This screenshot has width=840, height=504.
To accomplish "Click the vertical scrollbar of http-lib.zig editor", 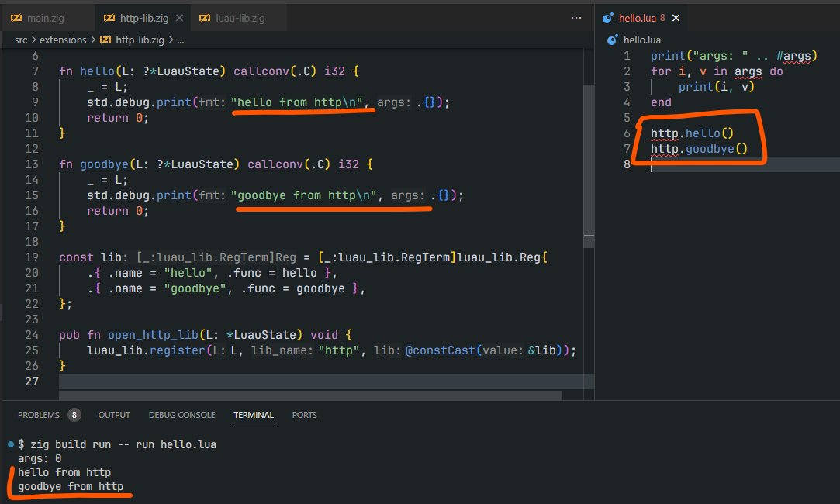I will tap(589, 166).
